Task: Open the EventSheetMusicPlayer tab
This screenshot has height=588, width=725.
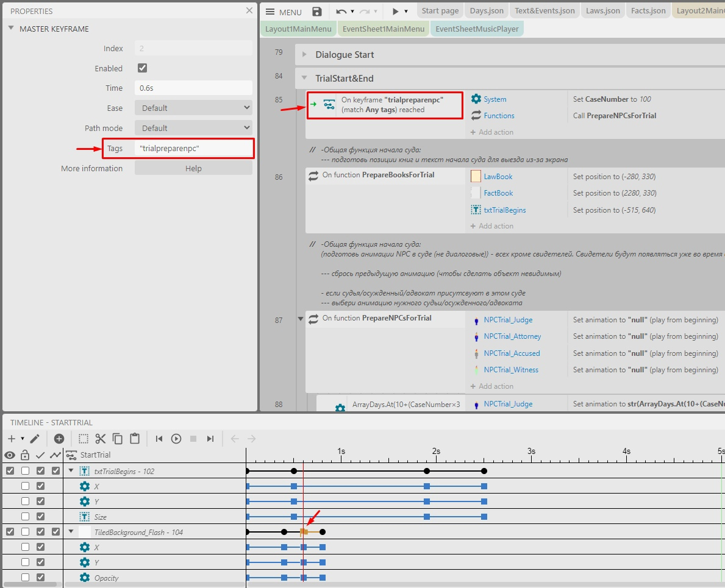Action: (477, 29)
